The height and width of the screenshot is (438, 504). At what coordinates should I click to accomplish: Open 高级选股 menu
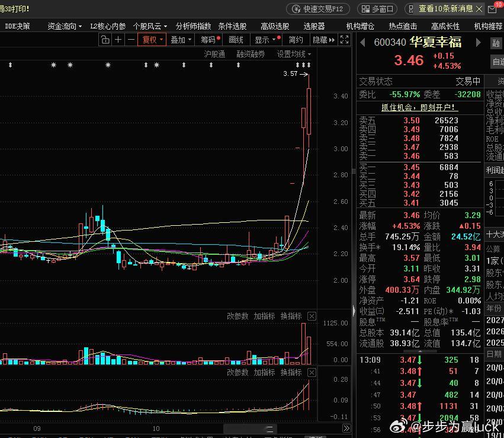click(x=275, y=26)
